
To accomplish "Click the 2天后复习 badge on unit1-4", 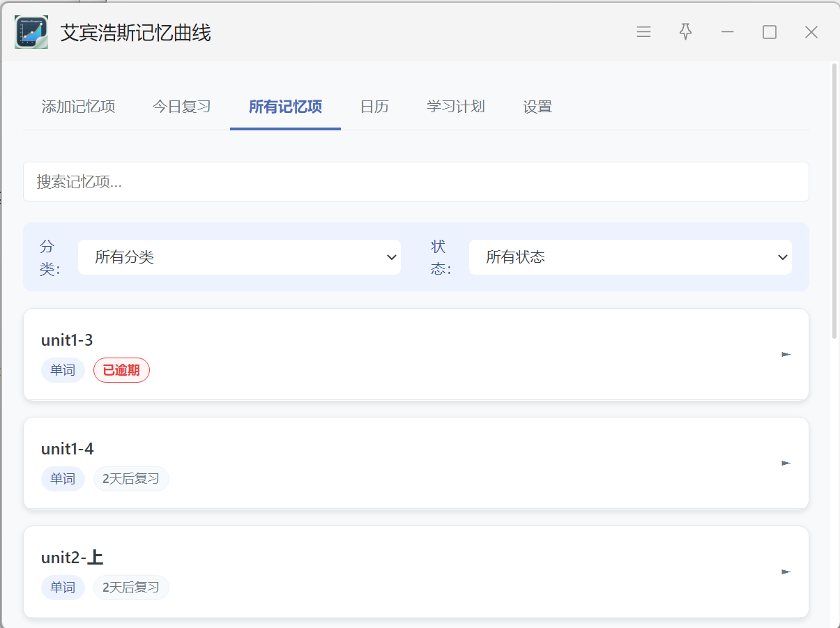I will tap(131, 479).
